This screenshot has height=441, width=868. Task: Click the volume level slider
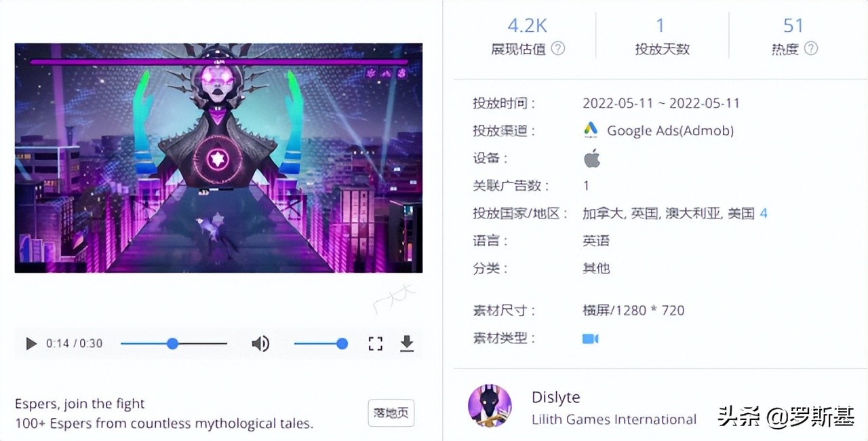pos(319,343)
